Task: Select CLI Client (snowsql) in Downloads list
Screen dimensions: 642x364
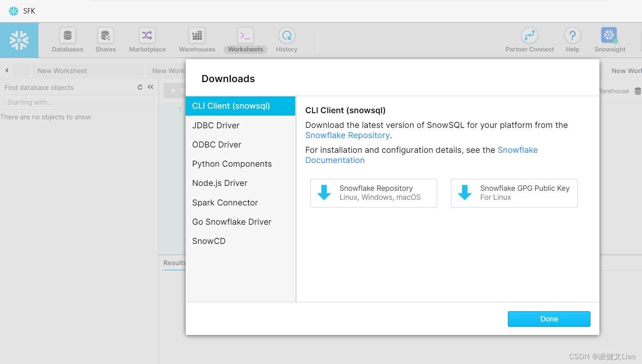Action: coord(240,106)
